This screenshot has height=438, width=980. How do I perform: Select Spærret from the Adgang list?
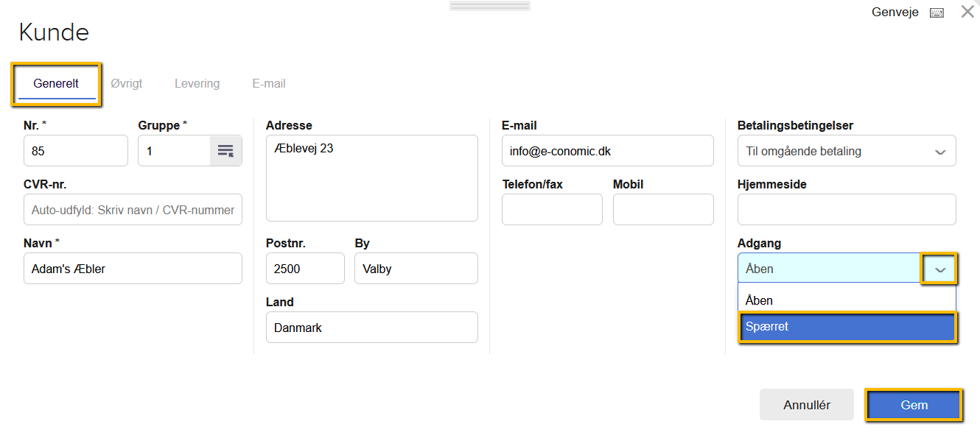tap(847, 327)
